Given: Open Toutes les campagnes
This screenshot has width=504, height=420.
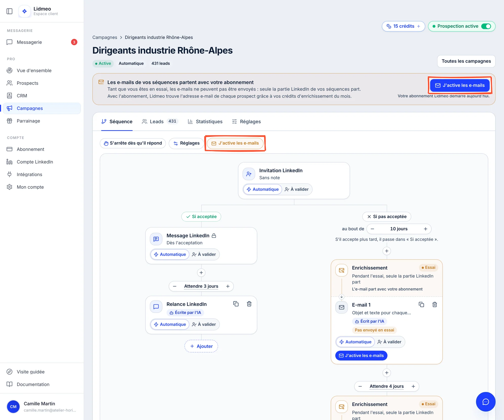Looking at the screenshot, I should (x=466, y=61).
